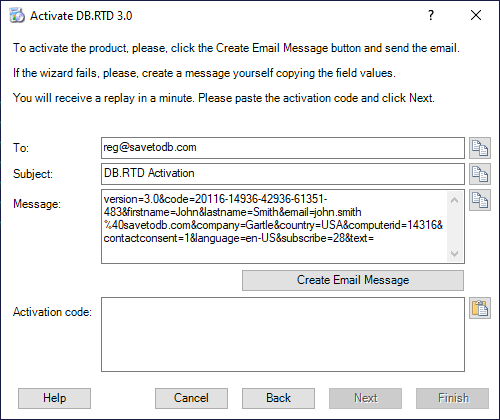The width and height of the screenshot is (500, 420).
Task: Click the 'Subject:' label
Action: point(33,174)
